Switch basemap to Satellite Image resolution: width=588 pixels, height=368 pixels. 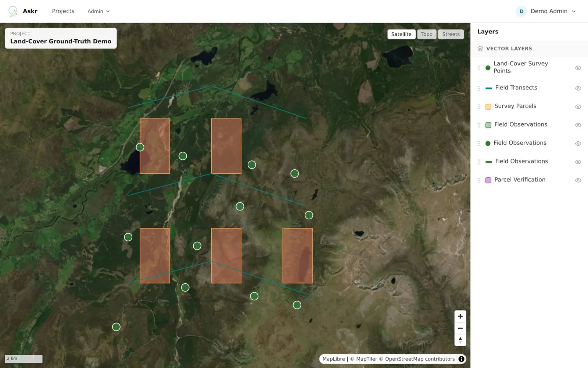[401, 34]
